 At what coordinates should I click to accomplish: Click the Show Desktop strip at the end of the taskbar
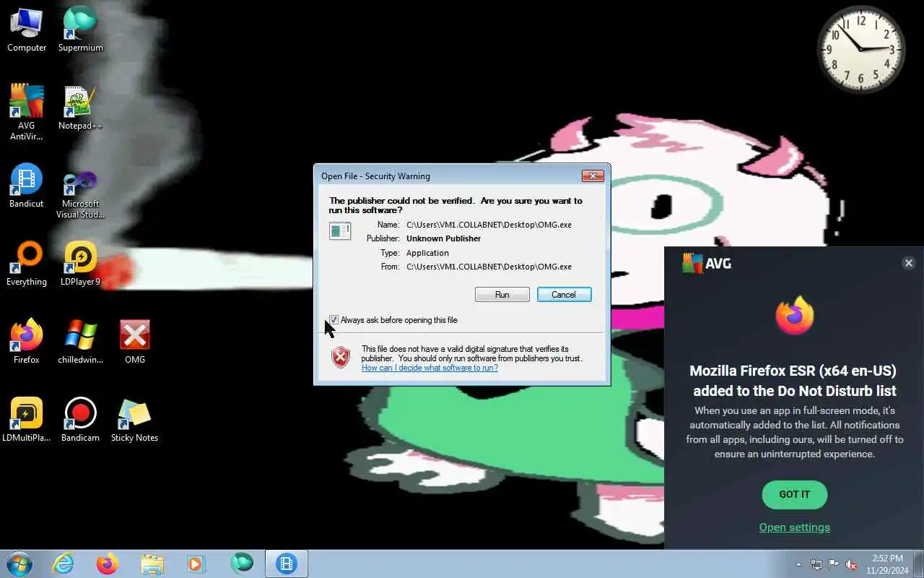click(919, 564)
